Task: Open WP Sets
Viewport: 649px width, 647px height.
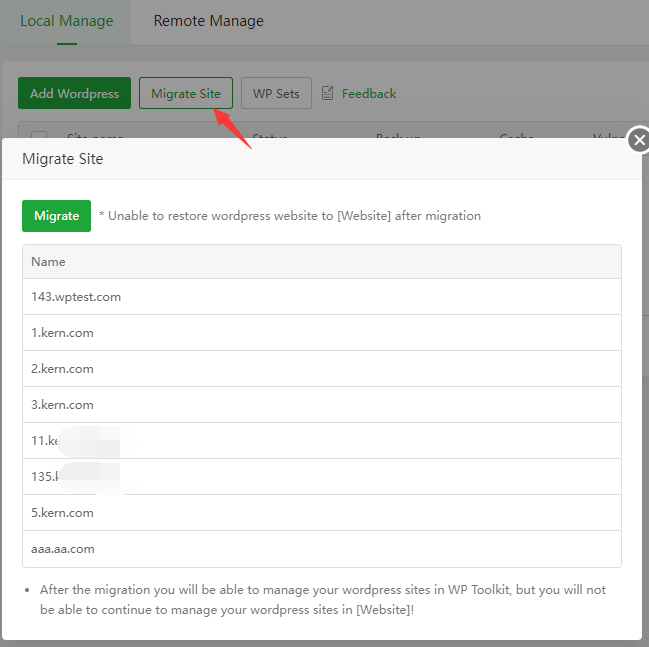Action: tap(276, 93)
